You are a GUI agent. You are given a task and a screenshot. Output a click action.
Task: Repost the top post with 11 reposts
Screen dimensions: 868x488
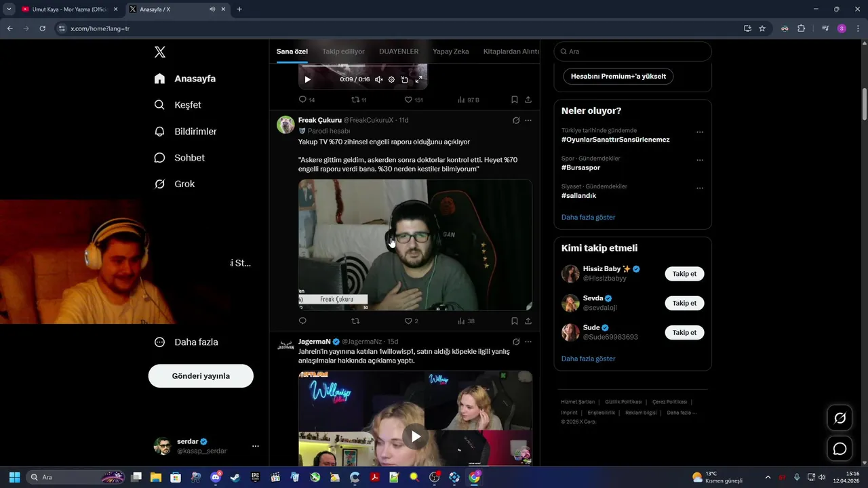click(359, 100)
